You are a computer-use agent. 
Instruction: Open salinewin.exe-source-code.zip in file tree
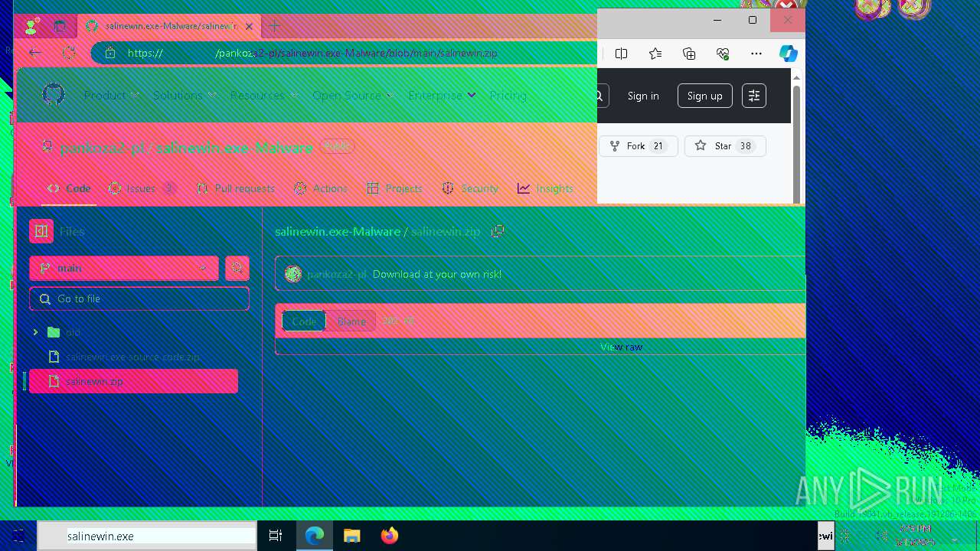pos(132,357)
